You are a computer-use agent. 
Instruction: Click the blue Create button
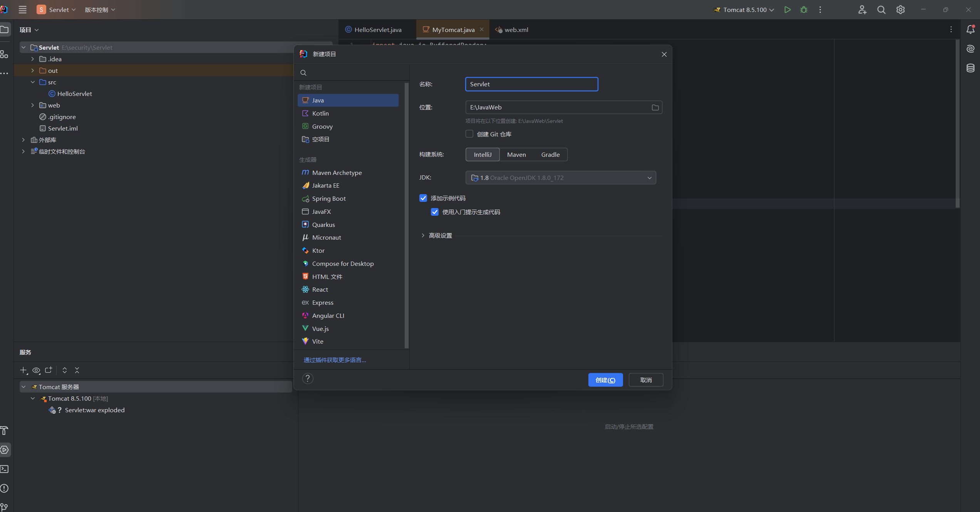tap(605, 380)
